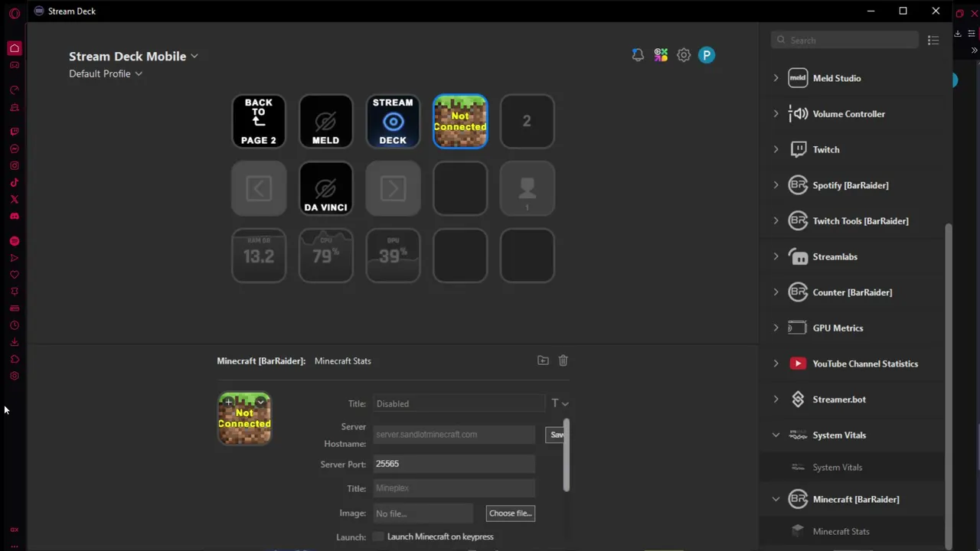The width and height of the screenshot is (980, 551).
Task: Open the bookmarks heart in Opera sidebar
Action: (x=14, y=275)
